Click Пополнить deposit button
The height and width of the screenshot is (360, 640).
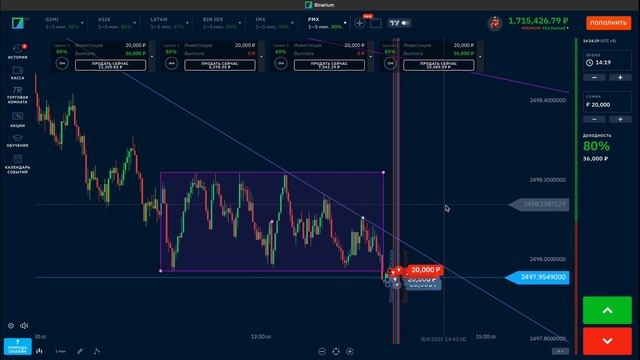(608, 23)
